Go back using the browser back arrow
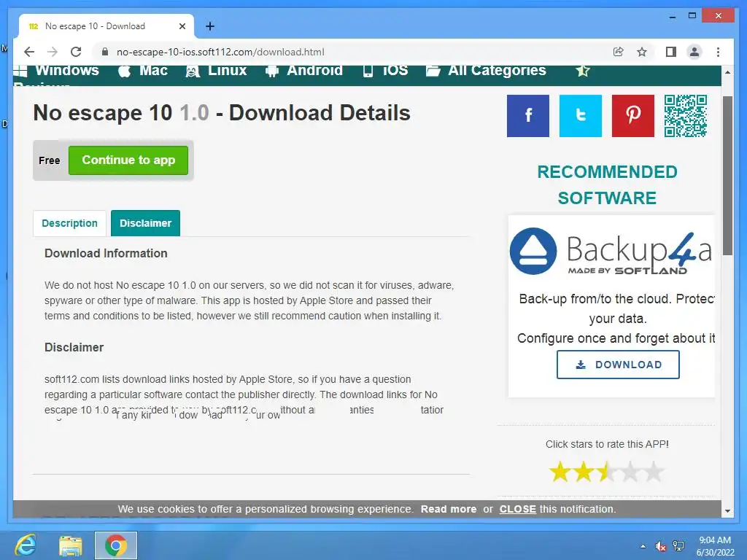 coord(29,52)
